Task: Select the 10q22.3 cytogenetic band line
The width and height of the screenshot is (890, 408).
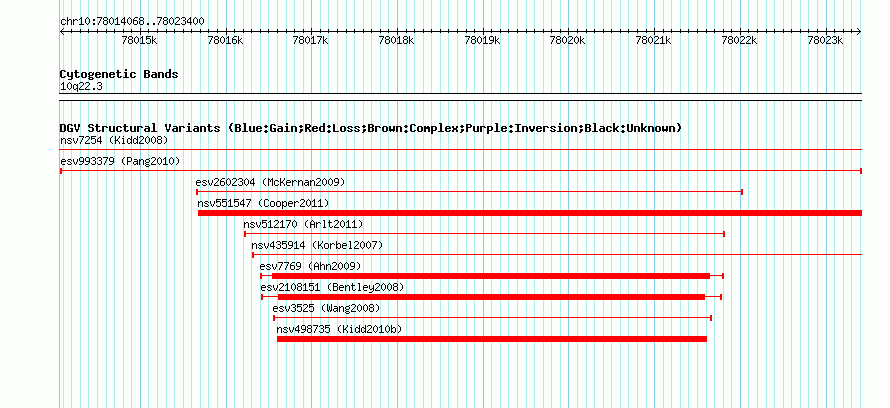Action: 461,97
